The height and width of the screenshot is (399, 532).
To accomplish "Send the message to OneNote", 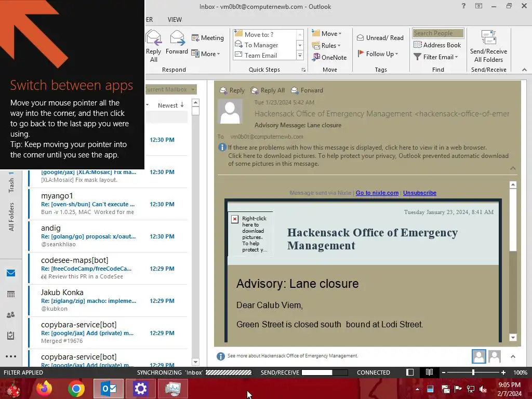I will tap(329, 57).
